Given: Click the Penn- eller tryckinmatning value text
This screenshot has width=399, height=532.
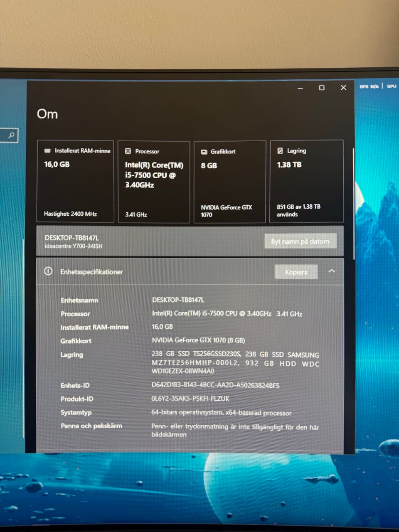Looking at the screenshot, I should [x=235, y=430].
